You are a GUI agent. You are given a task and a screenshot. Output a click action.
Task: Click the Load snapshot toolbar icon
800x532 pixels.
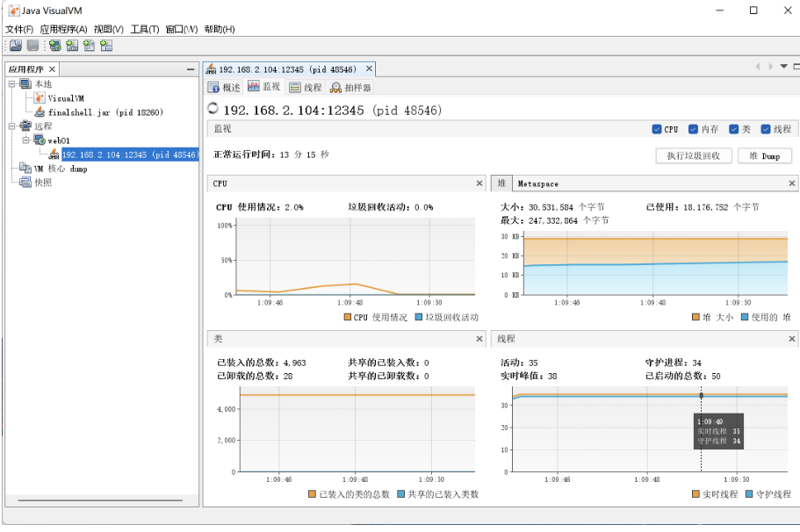[16, 46]
